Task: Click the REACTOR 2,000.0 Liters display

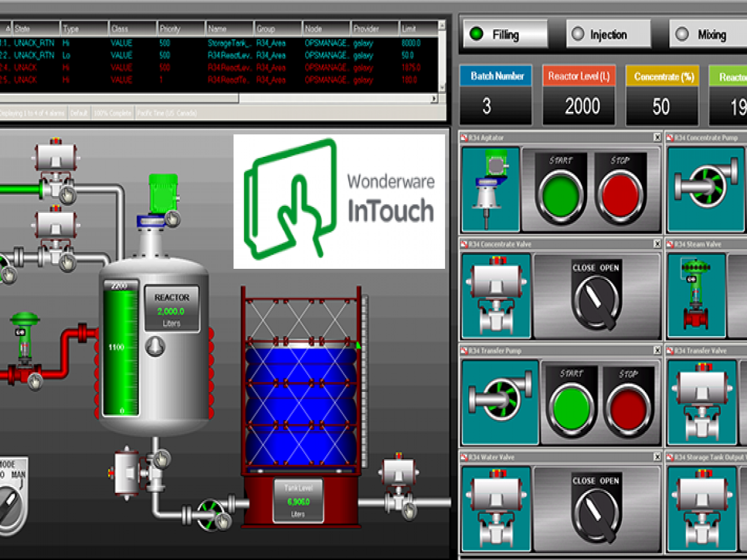Action: (x=172, y=308)
